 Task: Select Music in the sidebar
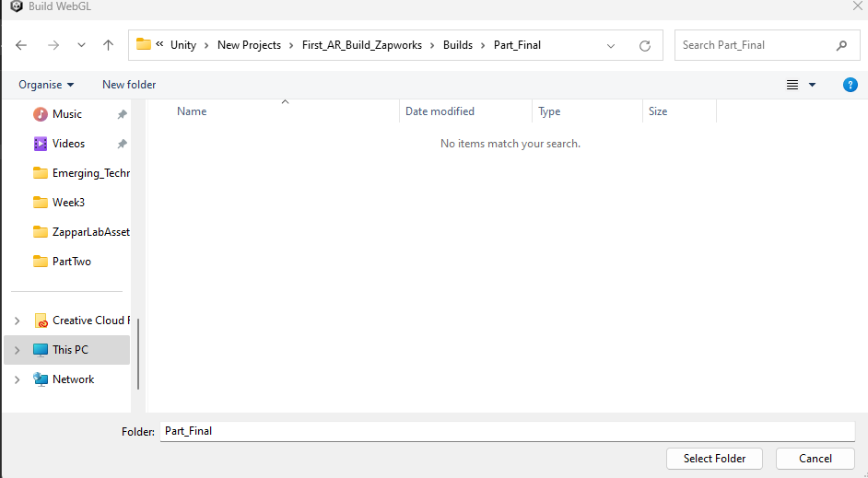point(66,114)
